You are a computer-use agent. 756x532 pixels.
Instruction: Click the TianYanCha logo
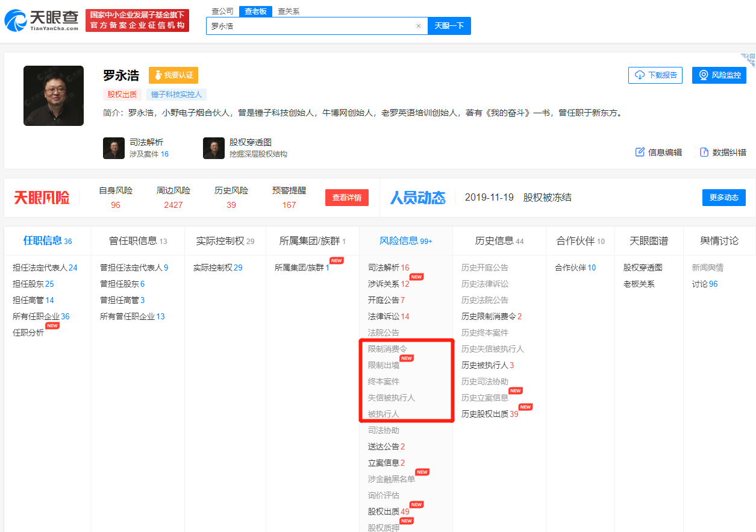41,20
